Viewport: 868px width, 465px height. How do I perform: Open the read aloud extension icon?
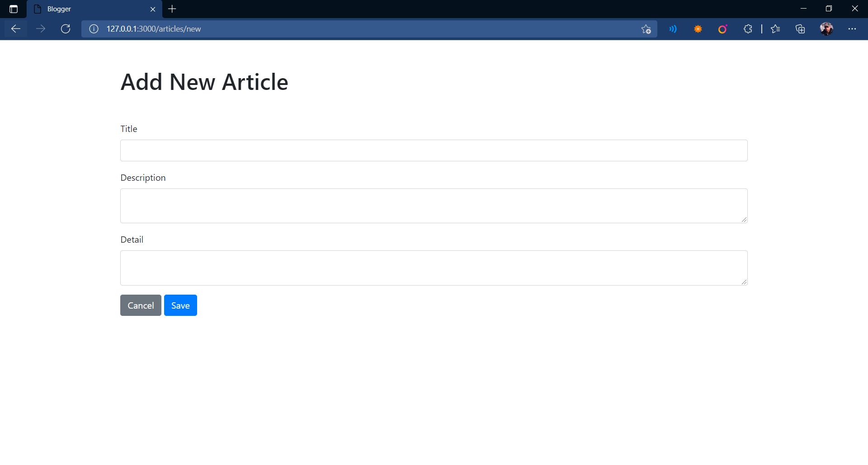pos(673,29)
